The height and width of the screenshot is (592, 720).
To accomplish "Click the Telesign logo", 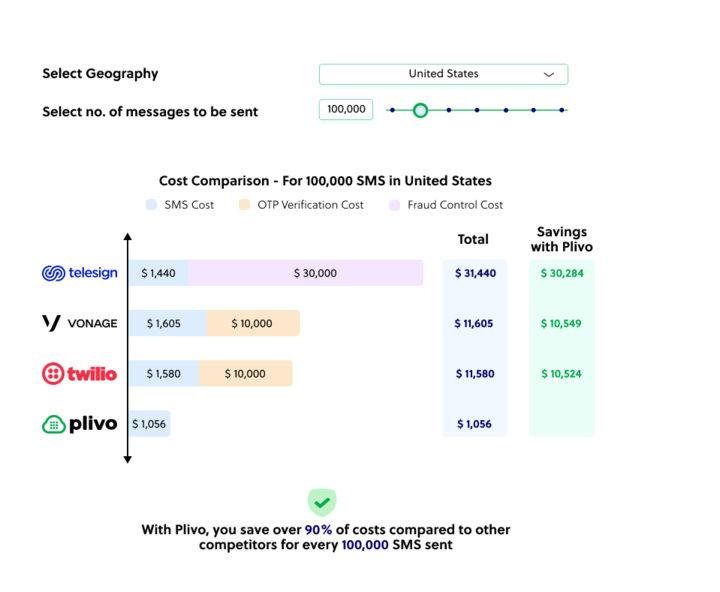I will [80, 273].
